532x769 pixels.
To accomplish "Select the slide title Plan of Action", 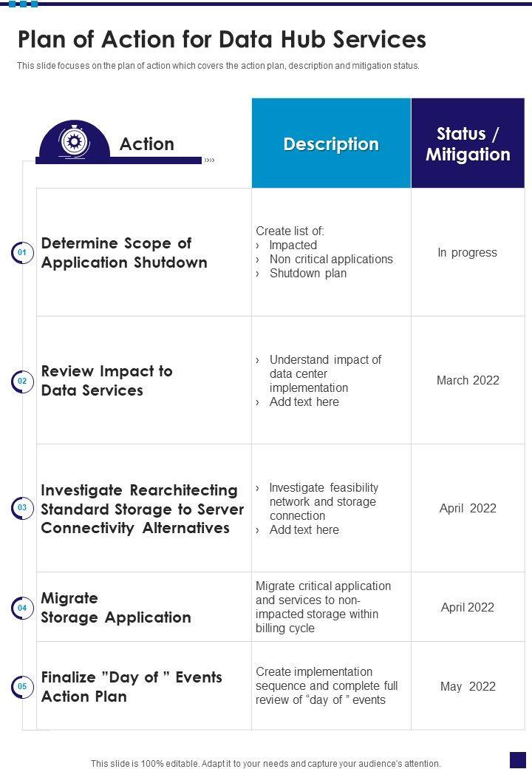I will [x=222, y=38].
